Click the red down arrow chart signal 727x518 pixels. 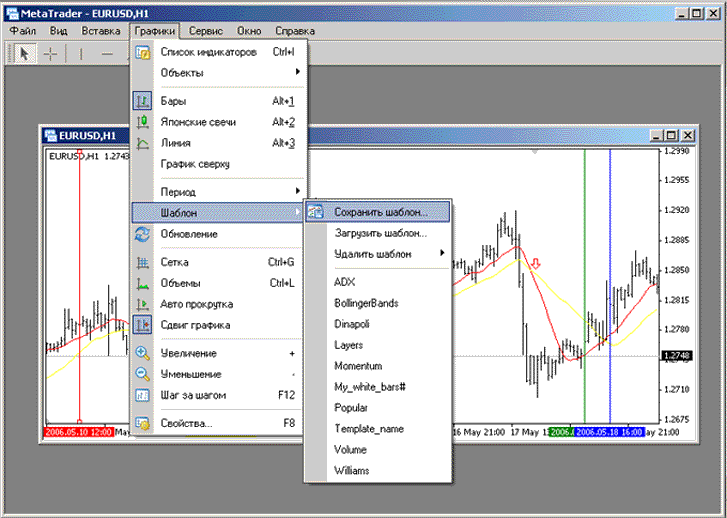536,264
